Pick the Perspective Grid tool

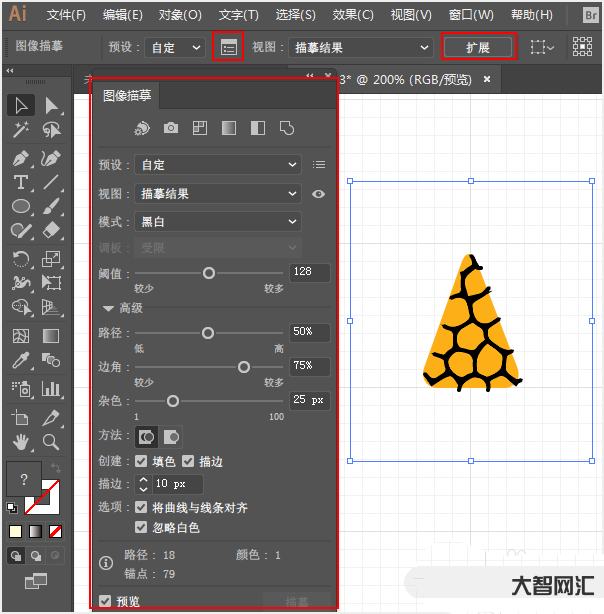click(51, 307)
